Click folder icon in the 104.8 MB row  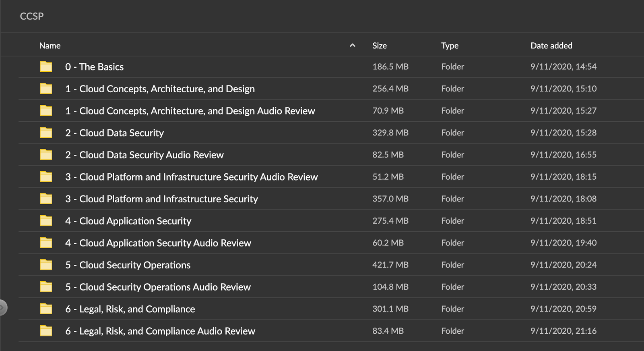coord(46,287)
